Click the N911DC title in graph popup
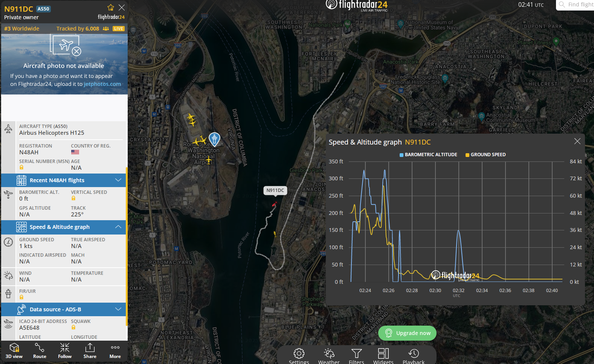The height and width of the screenshot is (364, 594). tap(418, 142)
